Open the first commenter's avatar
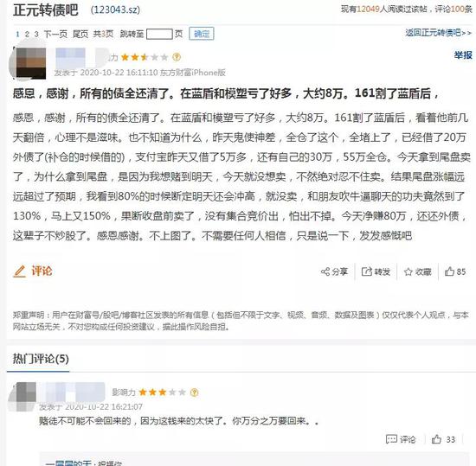Image resolution: width=476 pixels, height=466 pixels. (x=23, y=397)
